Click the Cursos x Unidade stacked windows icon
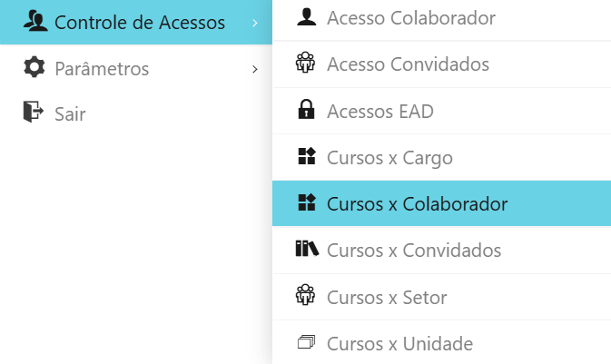The height and width of the screenshot is (364, 611). [307, 342]
